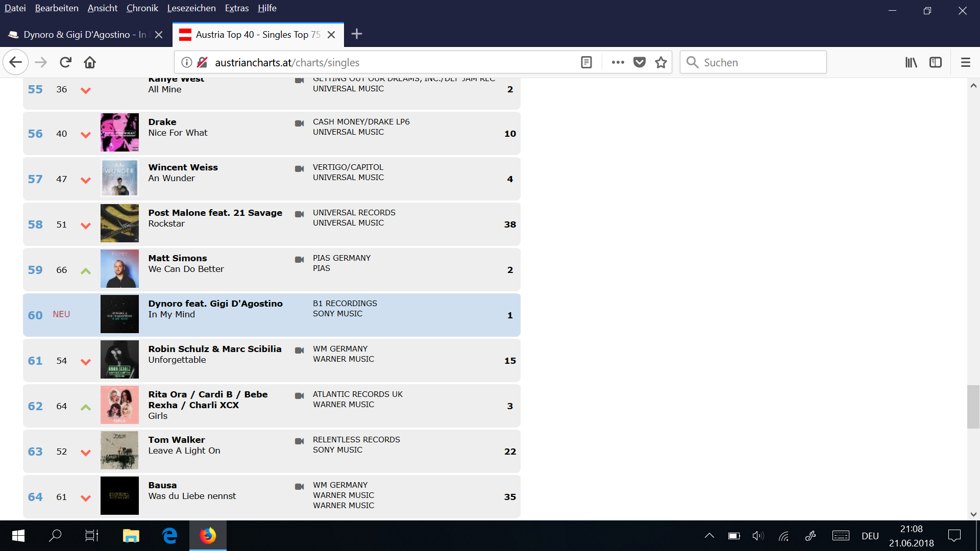The height and width of the screenshot is (551, 980).
Task: Open Nice For What cover thumbnail
Action: (119, 133)
